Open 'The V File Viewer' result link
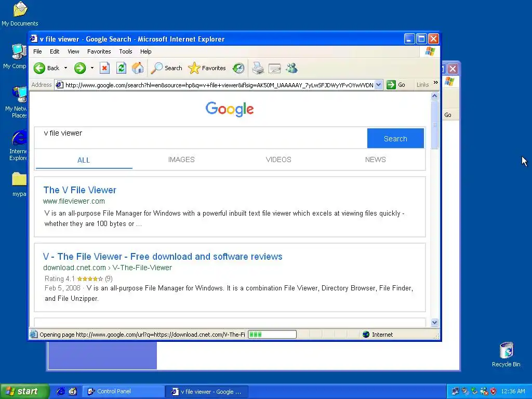The width and height of the screenshot is (532, 399). (x=79, y=190)
